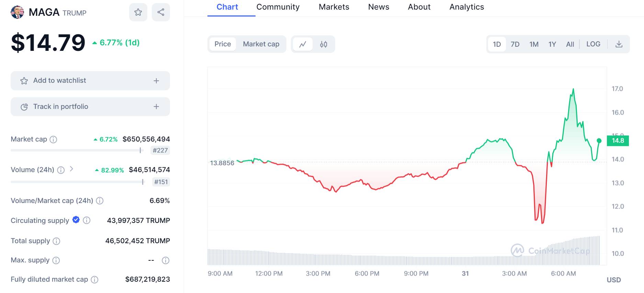The width and height of the screenshot is (644, 293).
Task: Click the 12:00 PM time axis label
Action: (269, 274)
